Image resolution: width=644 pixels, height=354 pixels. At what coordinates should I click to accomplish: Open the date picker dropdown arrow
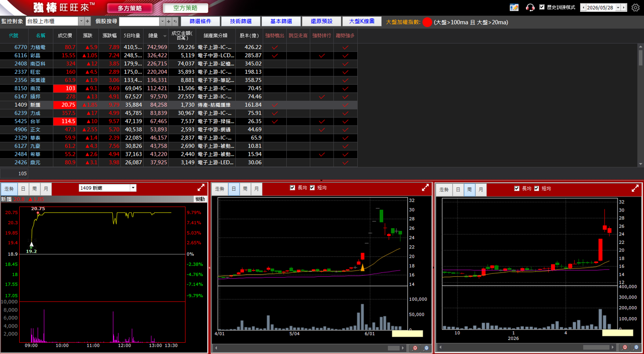[x=618, y=7]
